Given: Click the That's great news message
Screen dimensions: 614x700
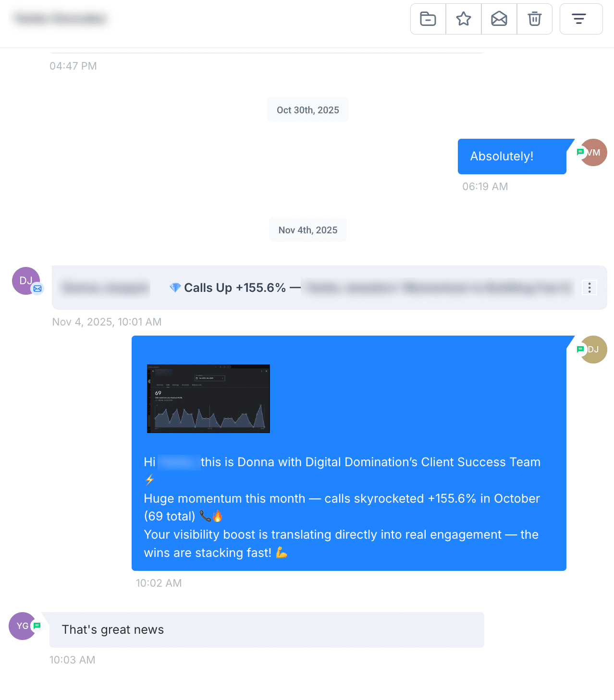Looking at the screenshot, I should click(267, 630).
